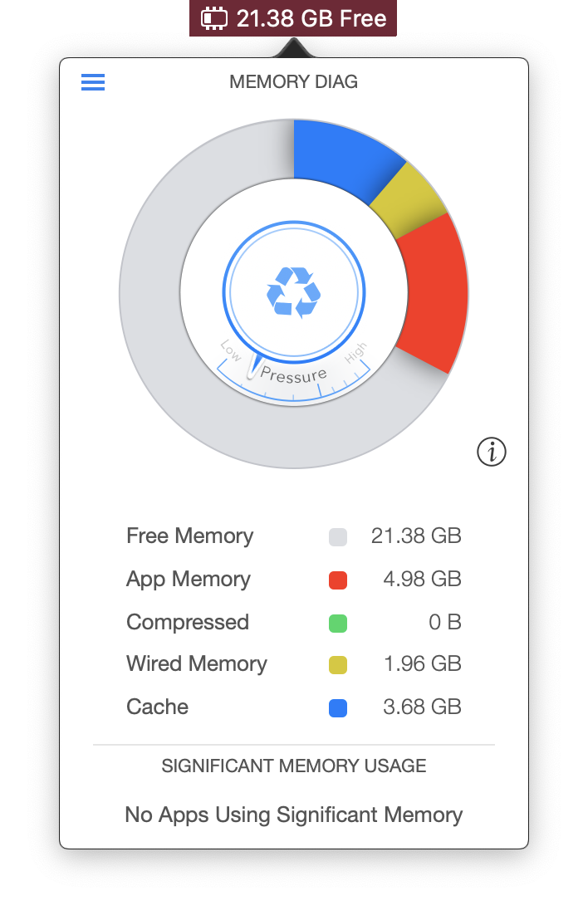Select the yellow Wired segment of the chart

(x=409, y=200)
